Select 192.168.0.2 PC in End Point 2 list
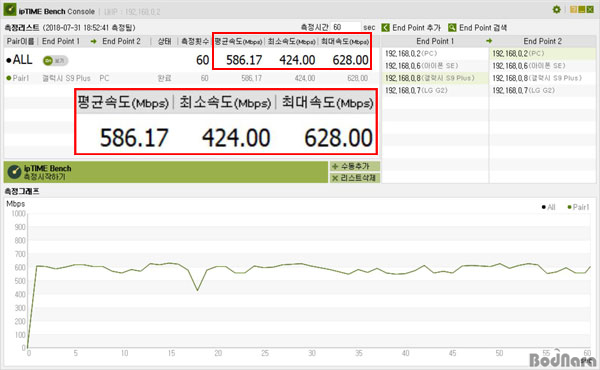The height and width of the screenshot is (370, 600). (x=543, y=54)
